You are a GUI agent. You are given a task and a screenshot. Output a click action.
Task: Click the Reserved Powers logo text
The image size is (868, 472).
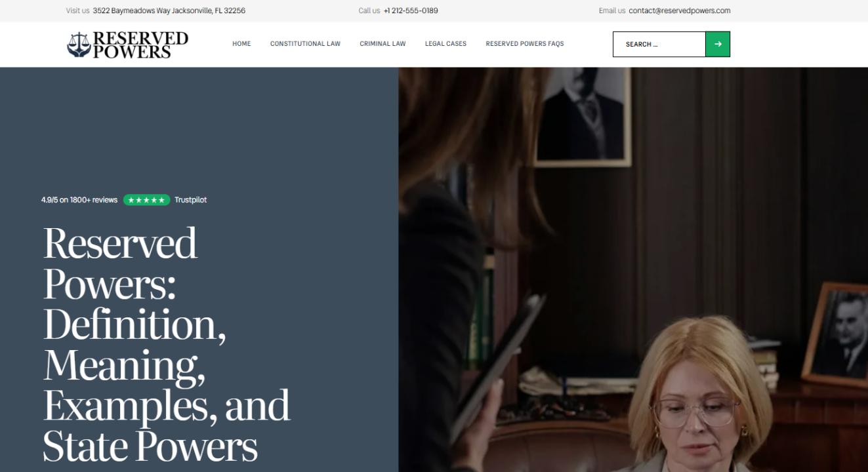click(140, 45)
